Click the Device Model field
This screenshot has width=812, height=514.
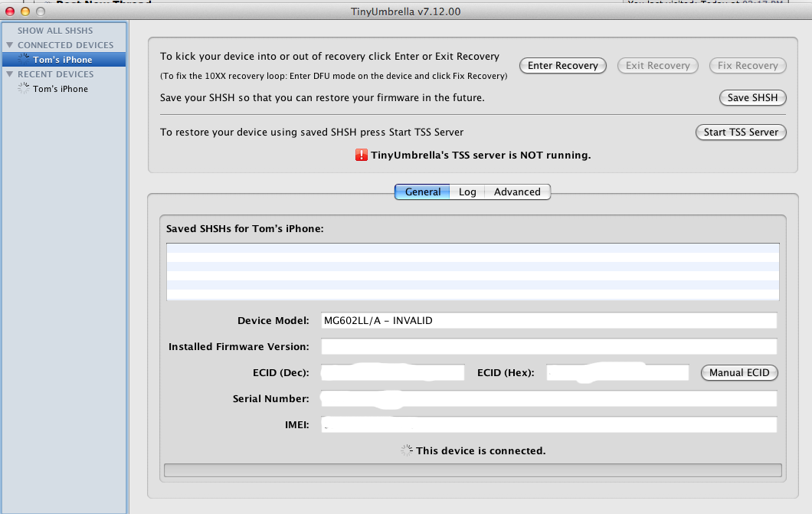click(x=549, y=320)
